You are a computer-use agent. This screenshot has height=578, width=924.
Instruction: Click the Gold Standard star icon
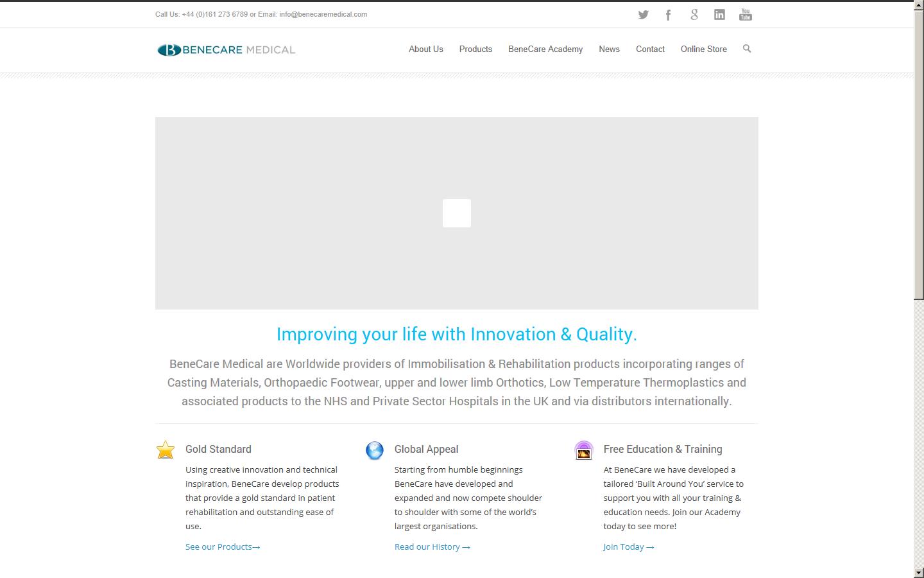pos(165,450)
